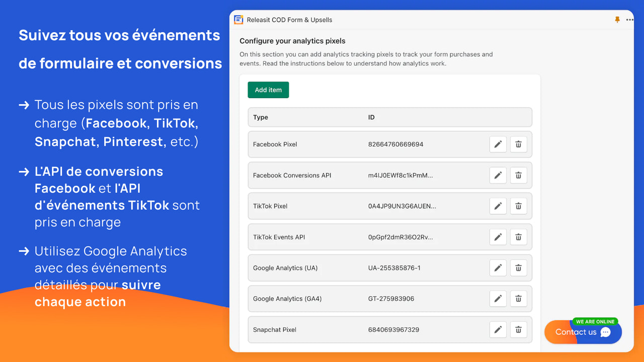Click the Snapchat Pixel type label
Image resolution: width=644 pixels, height=362 pixels.
click(275, 330)
